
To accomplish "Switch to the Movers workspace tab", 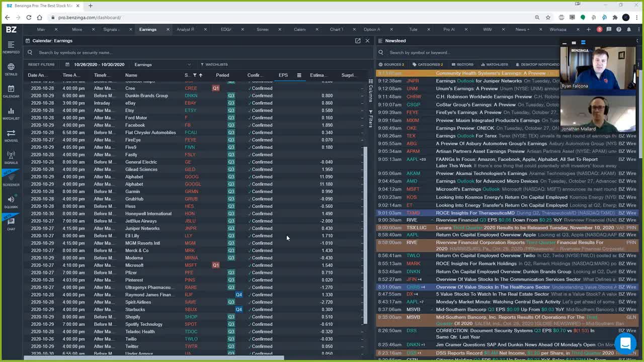I will point(77,30).
